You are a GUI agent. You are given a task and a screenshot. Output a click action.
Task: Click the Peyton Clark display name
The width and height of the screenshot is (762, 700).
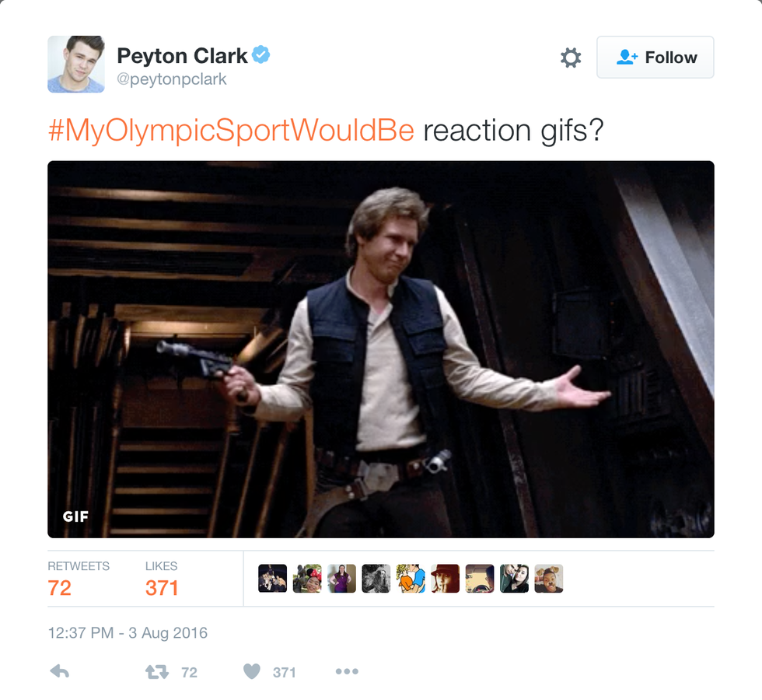182,56
